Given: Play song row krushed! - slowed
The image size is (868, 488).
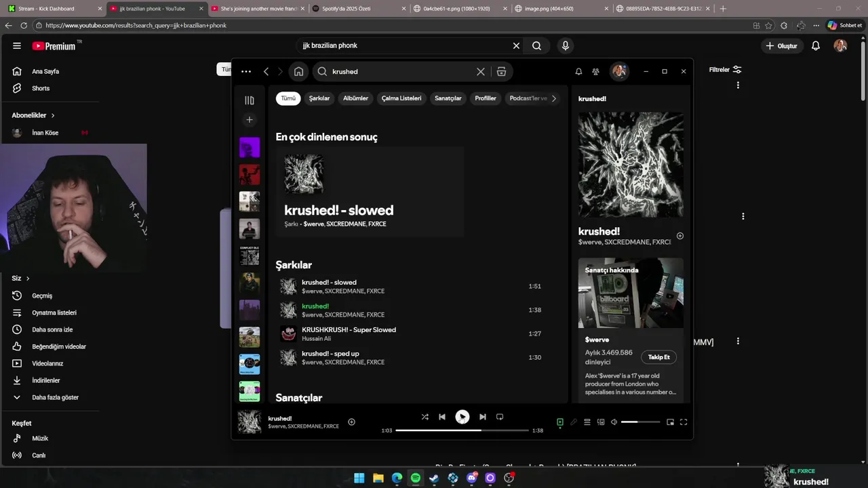Looking at the screenshot, I should point(418,286).
